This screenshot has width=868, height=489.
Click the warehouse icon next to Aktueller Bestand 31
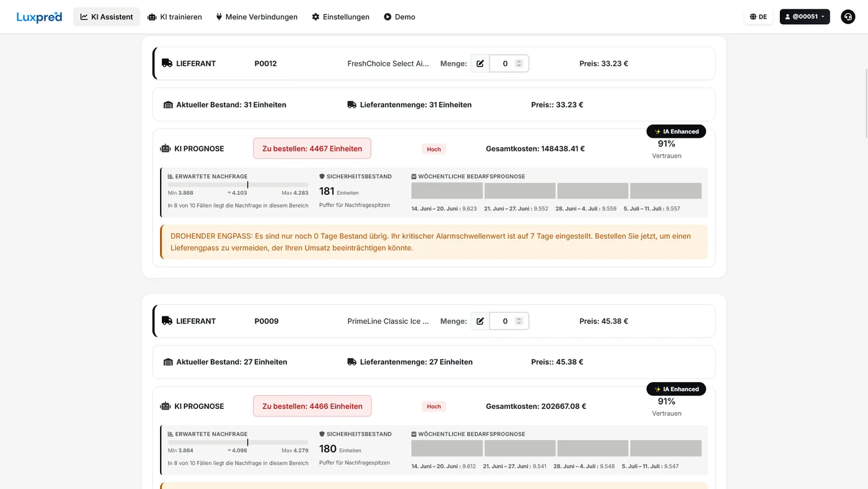click(x=168, y=105)
